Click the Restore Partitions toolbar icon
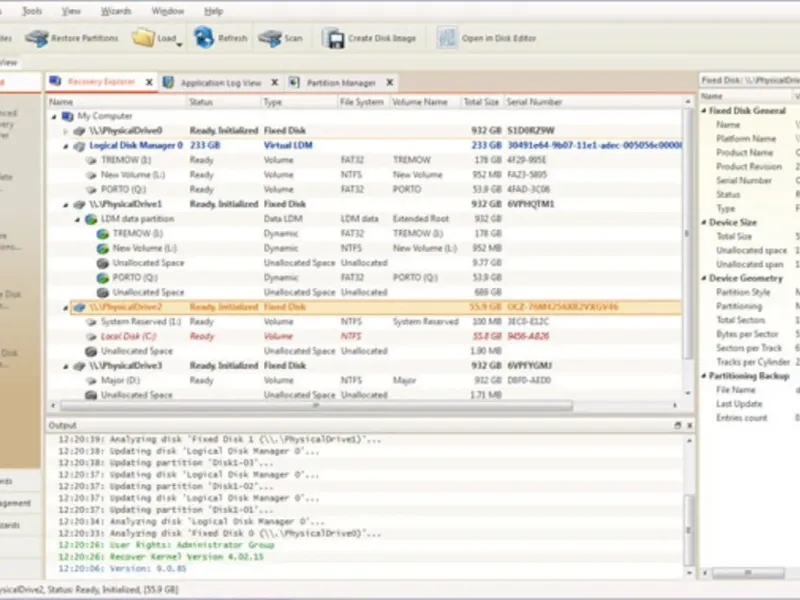Image resolution: width=800 pixels, height=600 pixels. pos(37,39)
